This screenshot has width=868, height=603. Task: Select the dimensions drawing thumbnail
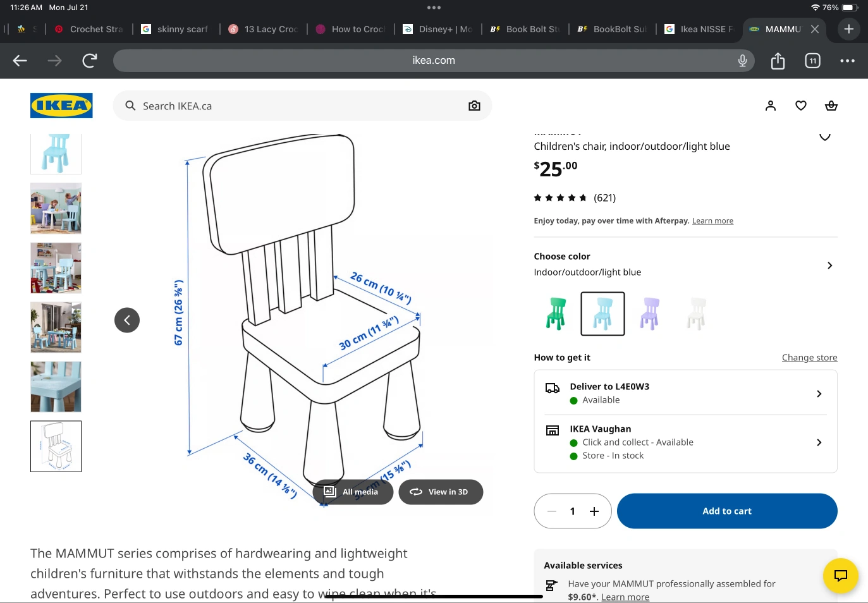click(56, 446)
